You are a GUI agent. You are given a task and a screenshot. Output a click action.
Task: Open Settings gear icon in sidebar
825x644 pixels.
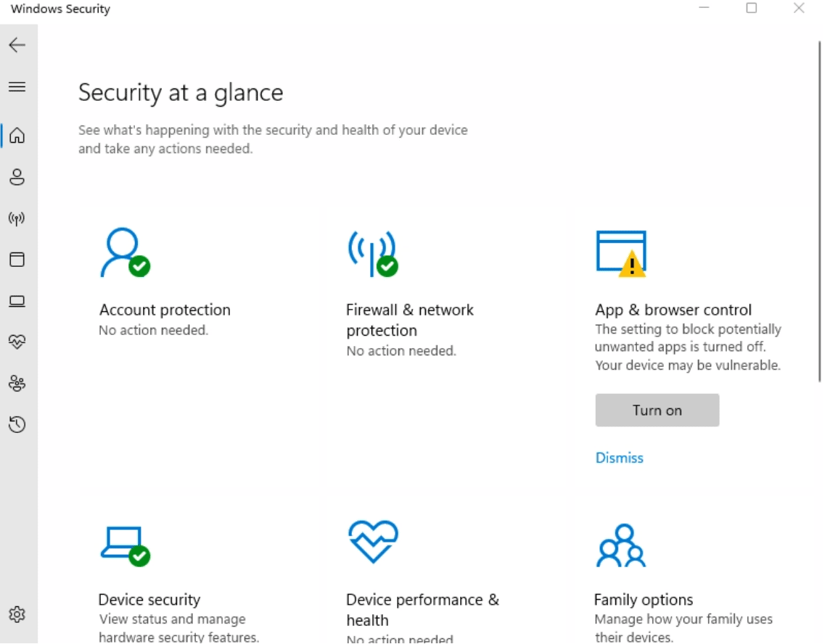point(17,614)
